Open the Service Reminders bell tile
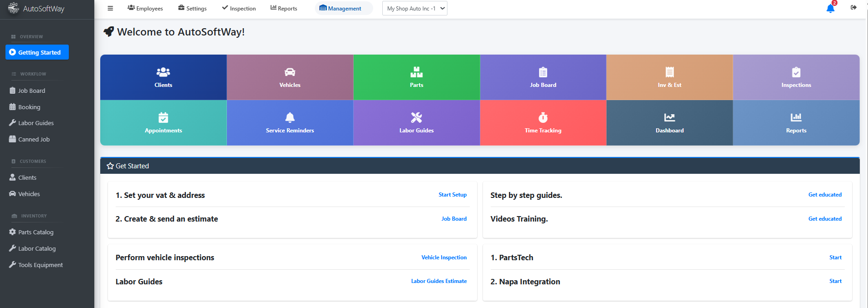This screenshot has height=308, width=868. (290, 123)
